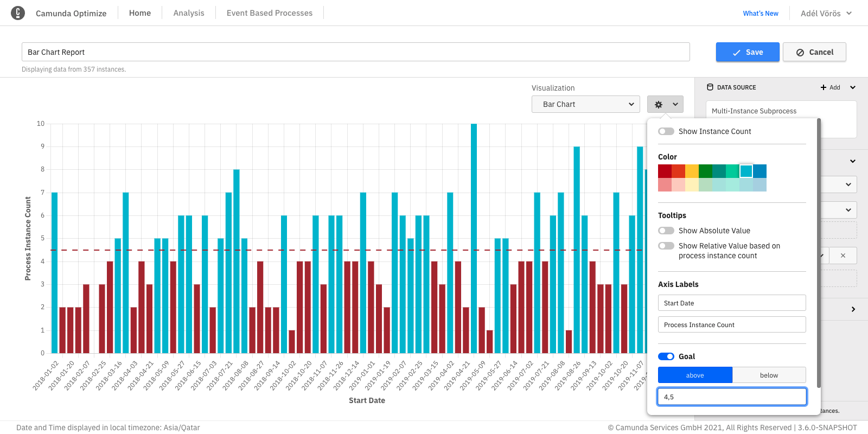Screen dimensions: 868x434
Task: Save the Bar Chart Report
Action: pyautogui.click(x=748, y=52)
